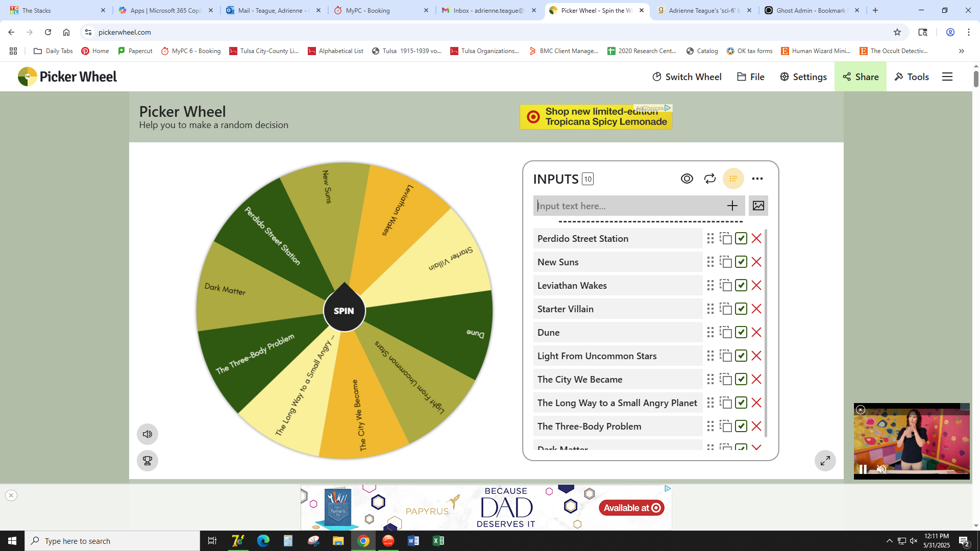Uncheck The City We Became checkbox
The image size is (980, 551).
741,379
